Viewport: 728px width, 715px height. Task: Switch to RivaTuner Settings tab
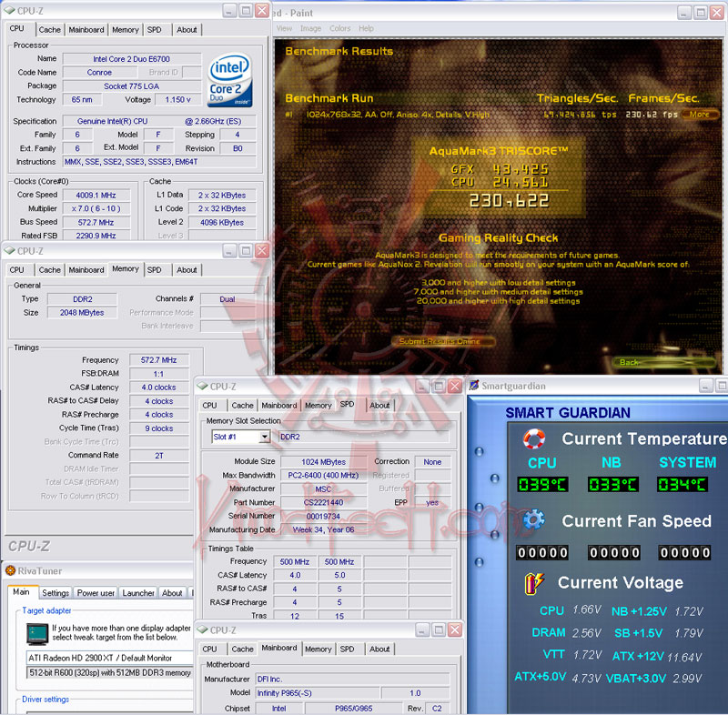coord(56,593)
